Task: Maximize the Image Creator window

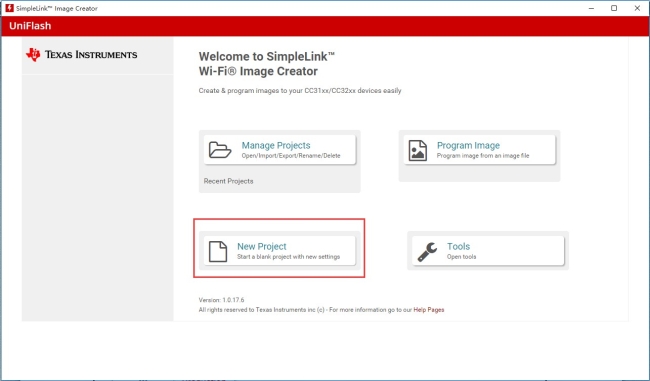Action: (x=614, y=8)
